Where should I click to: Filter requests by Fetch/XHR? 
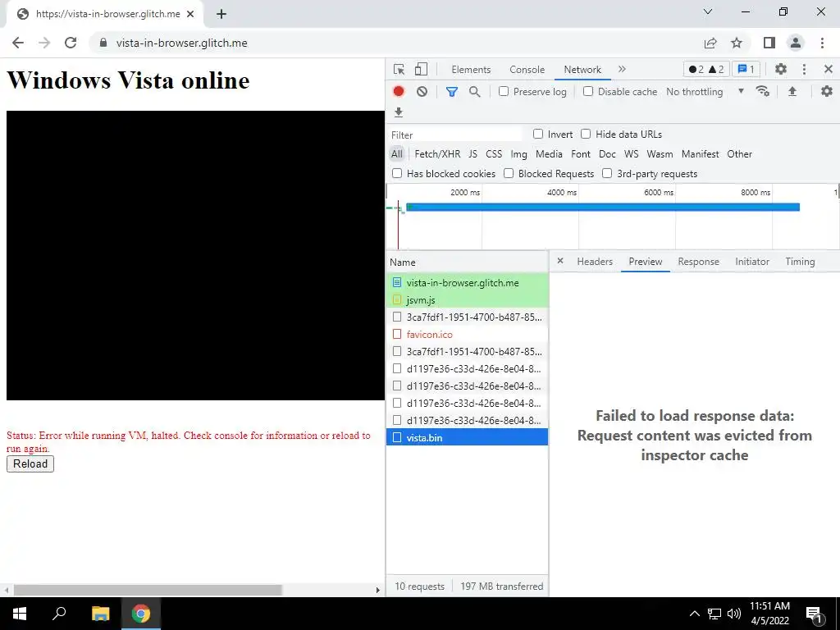[437, 154]
